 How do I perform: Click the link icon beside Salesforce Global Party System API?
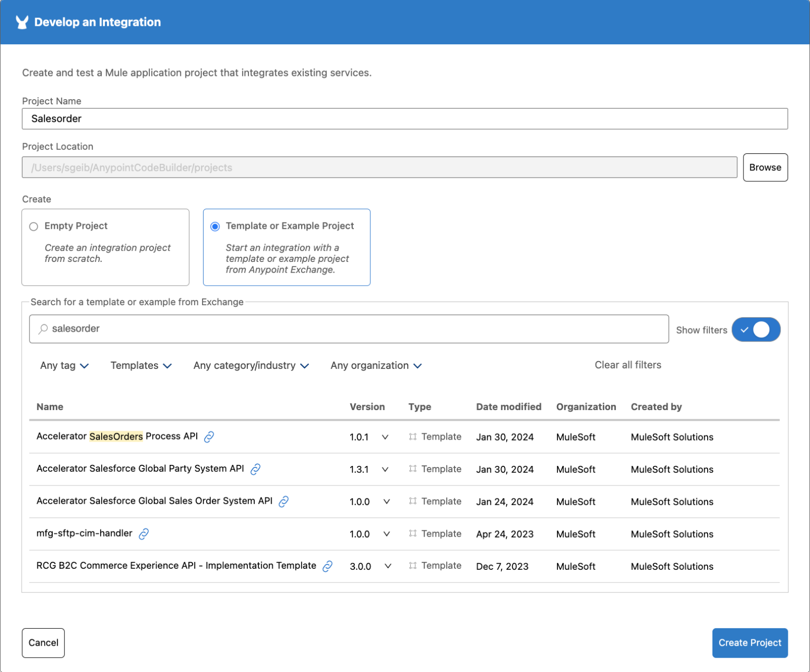[255, 469]
